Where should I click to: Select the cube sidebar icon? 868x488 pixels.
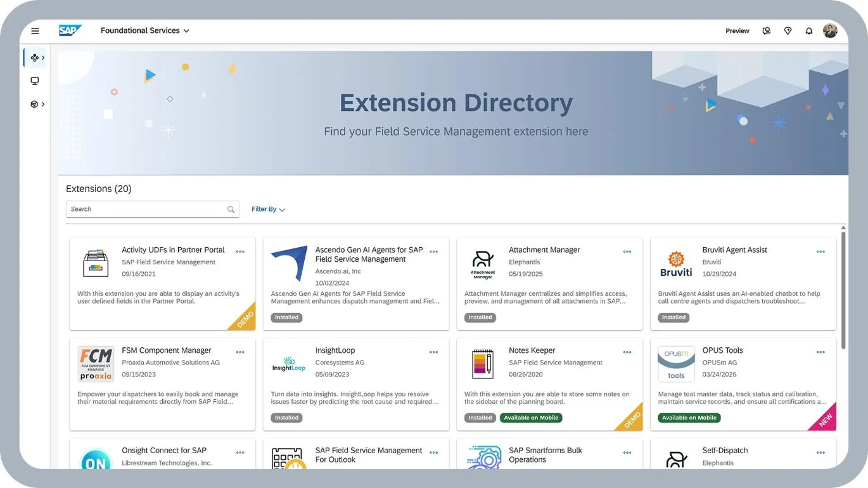34,104
